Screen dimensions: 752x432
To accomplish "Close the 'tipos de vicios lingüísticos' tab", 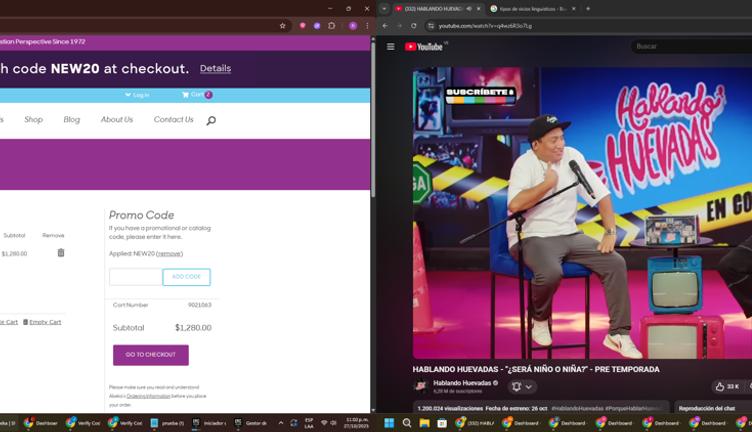I will [x=574, y=9].
